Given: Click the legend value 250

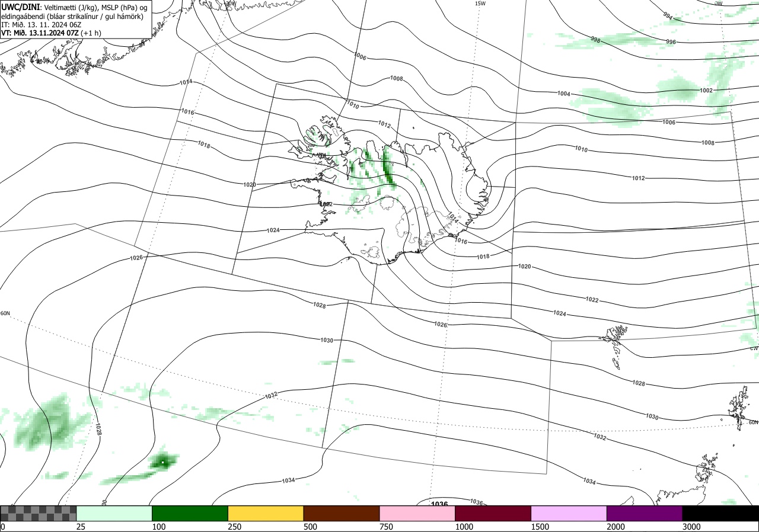Looking at the screenshot, I should 235,527.
